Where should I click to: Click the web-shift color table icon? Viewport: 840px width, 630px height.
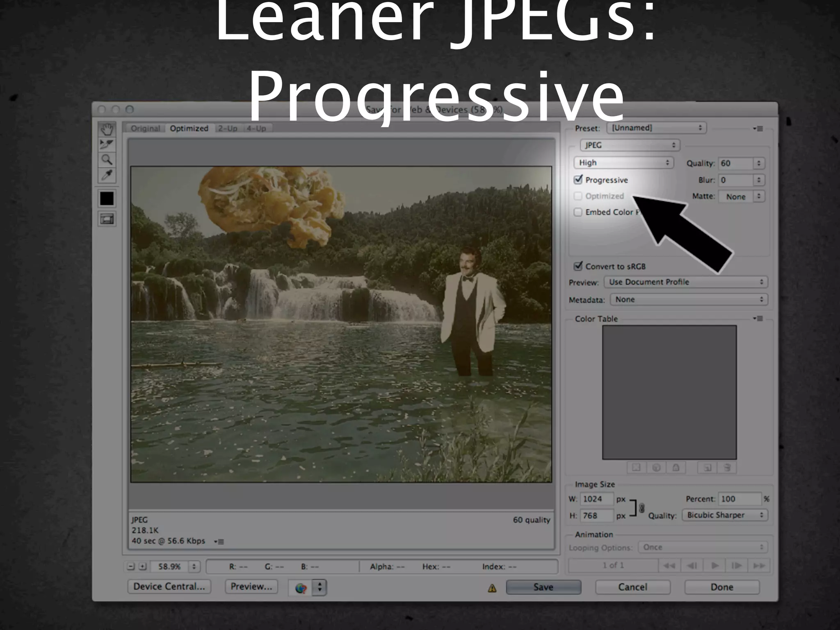click(656, 468)
